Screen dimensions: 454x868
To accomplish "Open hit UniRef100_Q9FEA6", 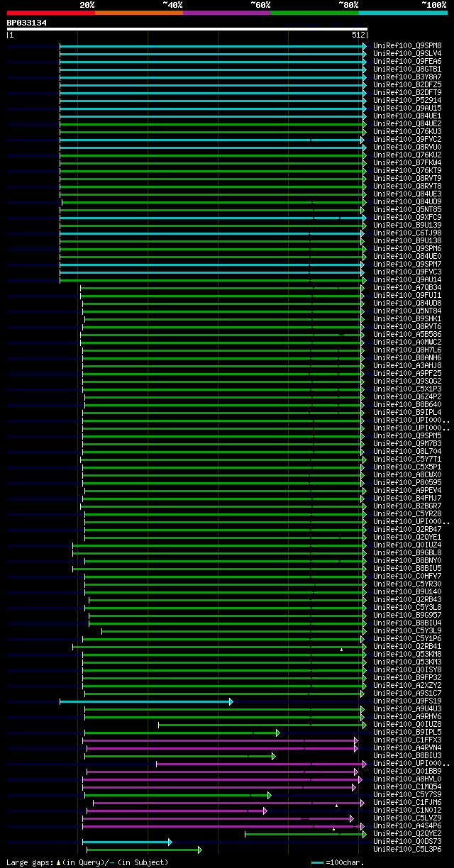I will point(407,61).
